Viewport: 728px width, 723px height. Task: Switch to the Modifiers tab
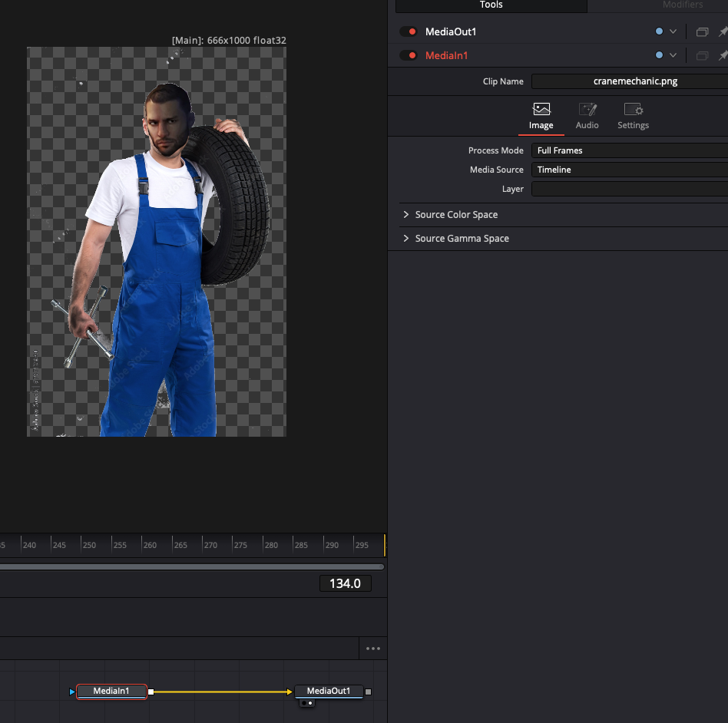pyautogui.click(x=682, y=5)
